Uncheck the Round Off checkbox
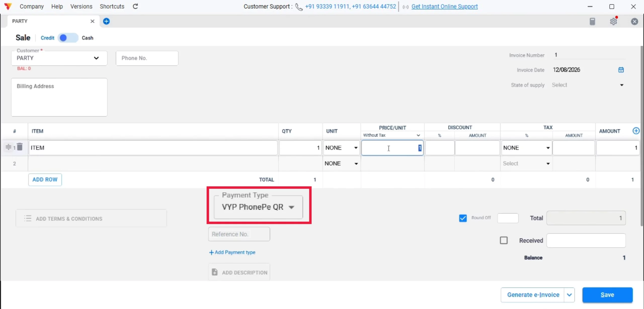Screen dimensions: 644x309 463,218
